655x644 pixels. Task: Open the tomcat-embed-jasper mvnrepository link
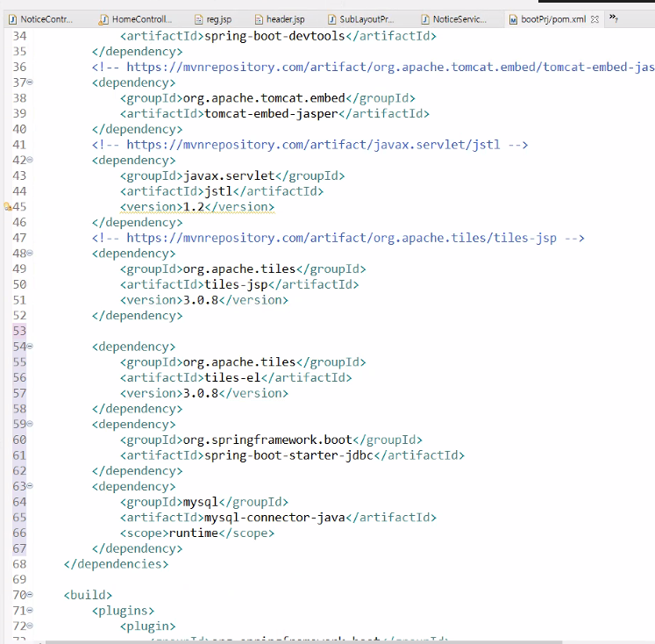coord(390,67)
